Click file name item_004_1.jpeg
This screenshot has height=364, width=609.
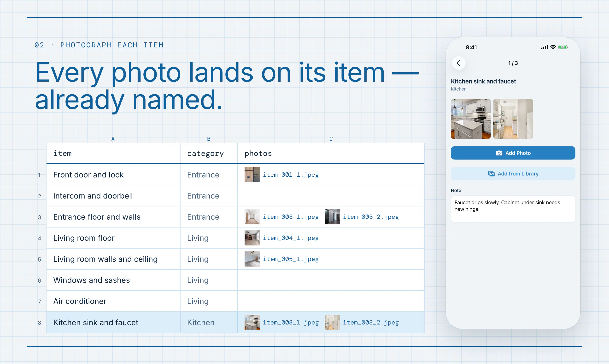(291, 238)
